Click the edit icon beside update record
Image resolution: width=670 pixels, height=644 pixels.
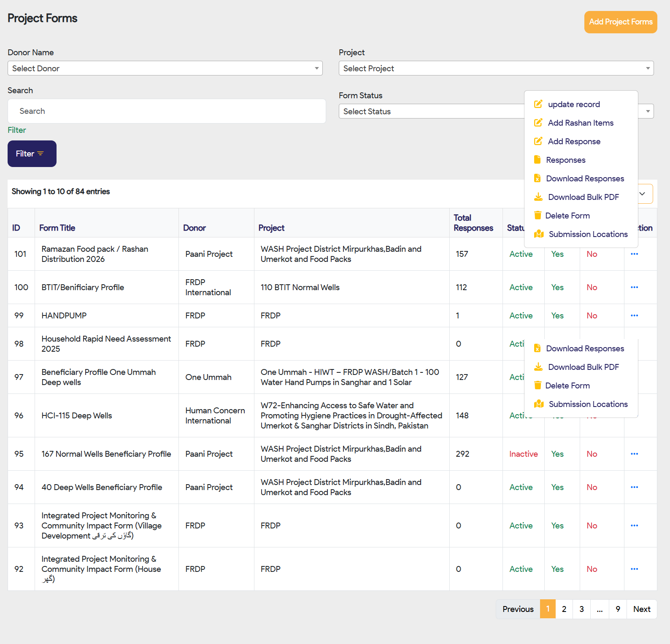(538, 104)
